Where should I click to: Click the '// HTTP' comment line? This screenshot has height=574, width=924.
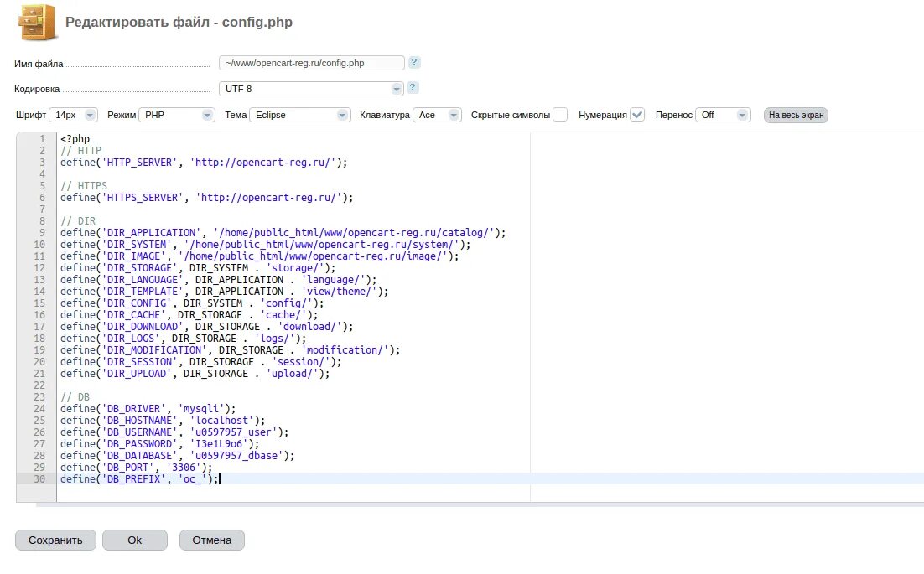coord(80,151)
